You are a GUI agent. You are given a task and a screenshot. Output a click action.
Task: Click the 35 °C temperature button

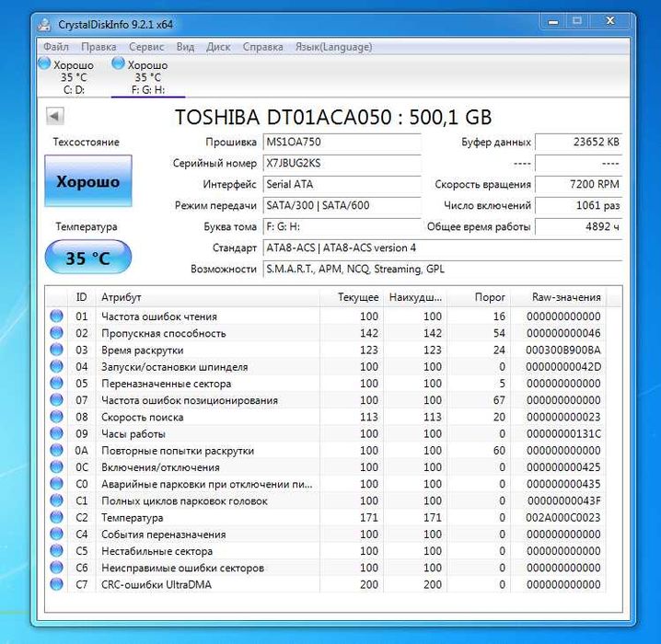pyautogui.click(x=88, y=258)
